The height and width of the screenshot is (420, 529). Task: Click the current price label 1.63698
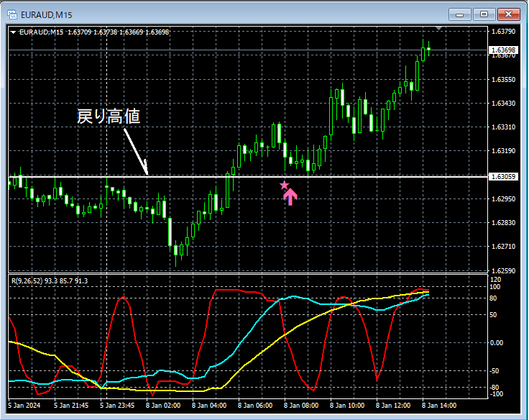coord(503,50)
